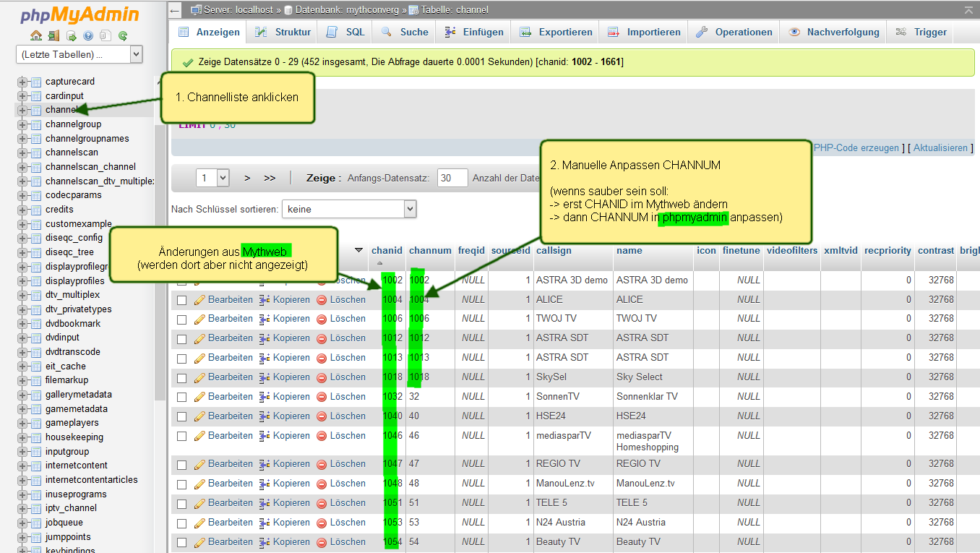The width and height of the screenshot is (980, 553).
Task: Click pencil icon in ManouLenz.tv row
Action: 200,484
